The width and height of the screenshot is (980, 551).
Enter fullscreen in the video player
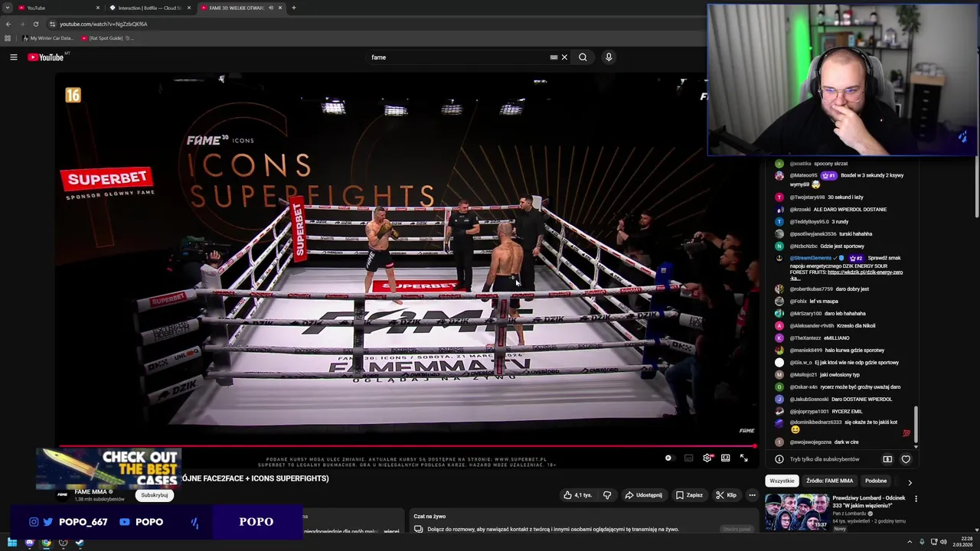click(743, 458)
